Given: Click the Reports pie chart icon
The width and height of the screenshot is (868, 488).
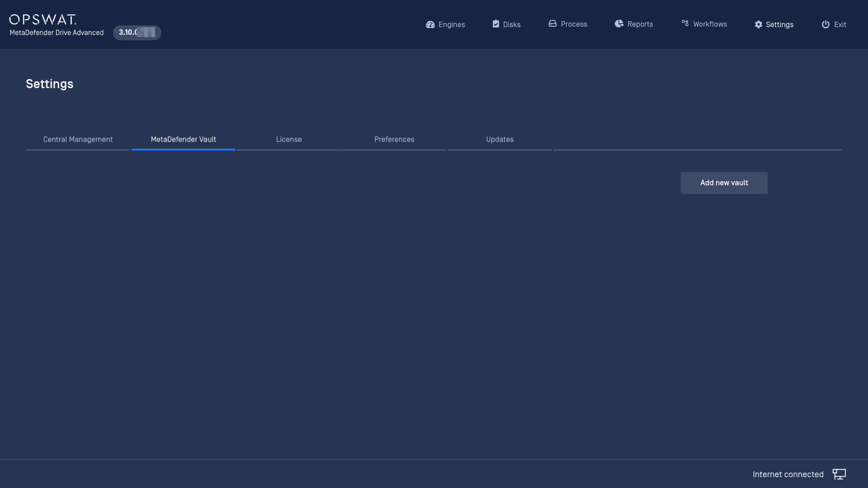Looking at the screenshot, I should (x=619, y=23).
